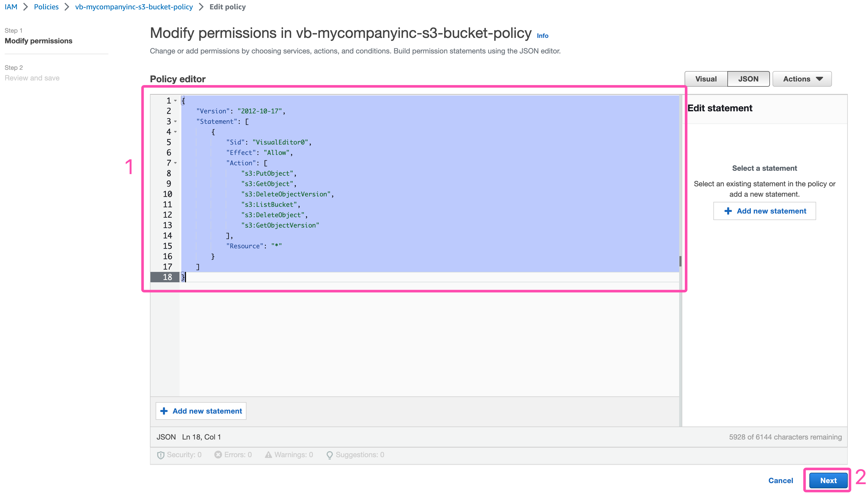Click the Security shield icon
Image resolution: width=868 pixels, height=494 pixels.
(161, 455)
